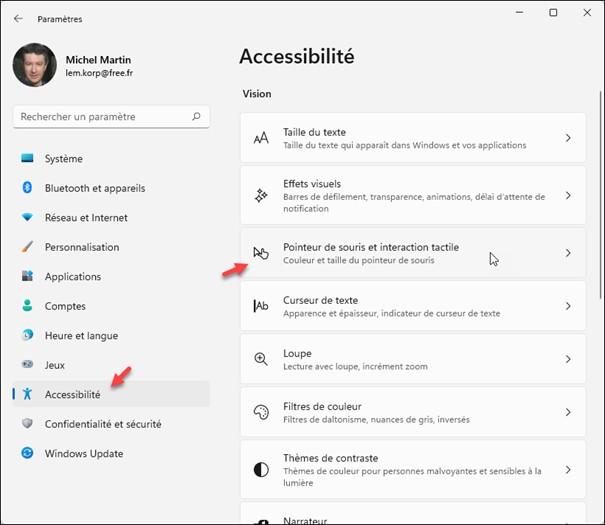Expand Taille du texte chevron
The height and width of the screenshot is (525, 605).
click(568, 138)
